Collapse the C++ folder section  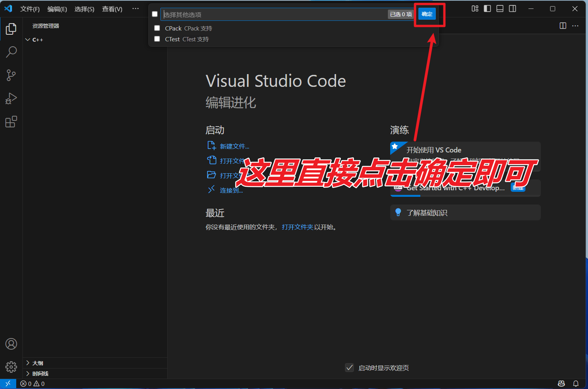click(x=28, y=40)
